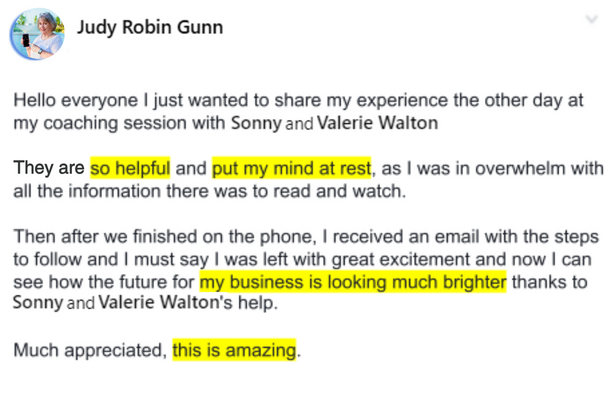Click the words 'great excitement'
Image resolution: width=604 pixels, height=396 pixels.
click(x=401, y=260)
